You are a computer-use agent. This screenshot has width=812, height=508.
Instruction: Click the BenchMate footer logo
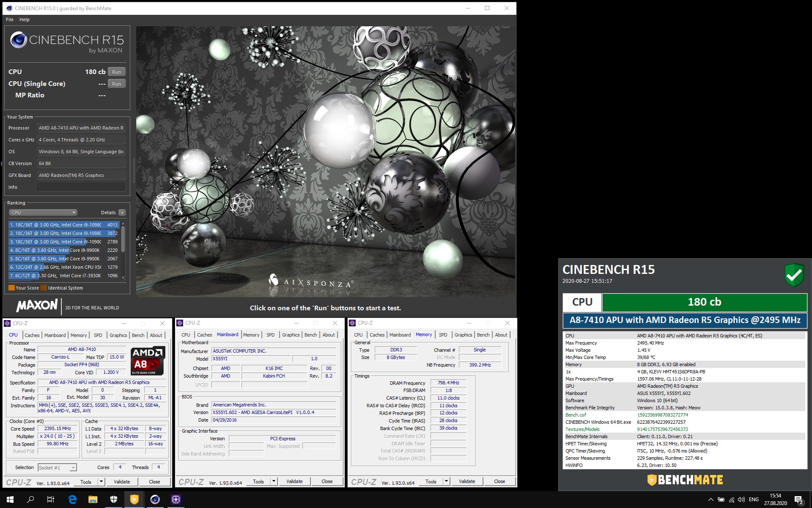[x=685, y=480]
